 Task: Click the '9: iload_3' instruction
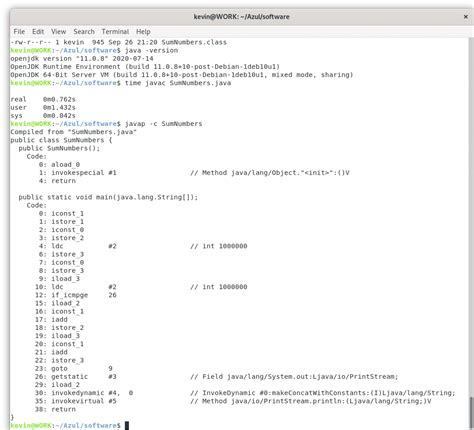[59, 279]
